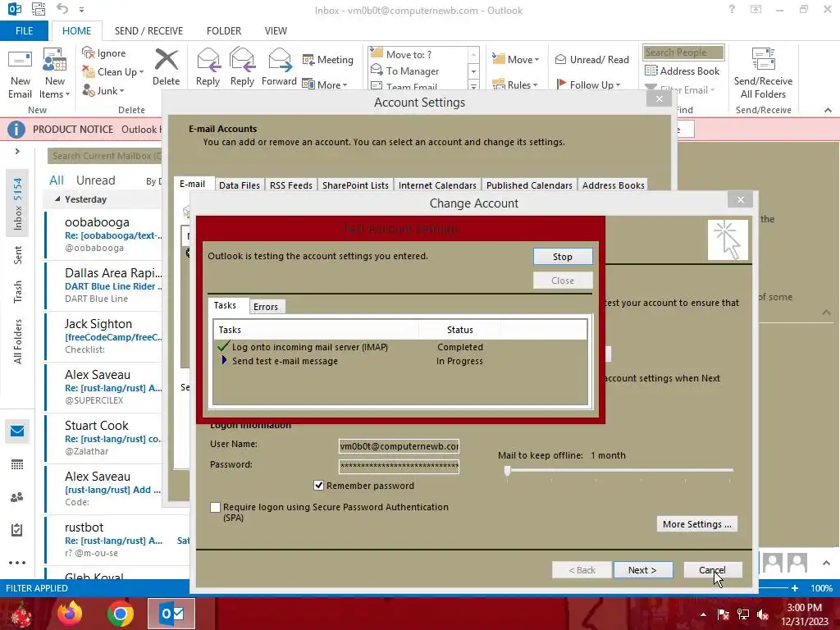This screenshot has width=840, height=630.
Task: Click the Next > button
Action: (642, 570)
